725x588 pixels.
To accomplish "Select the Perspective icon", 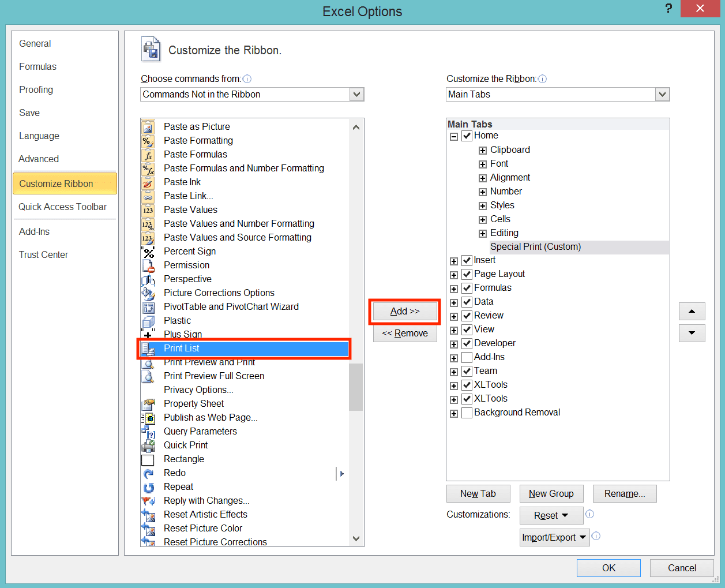I will tap(148, 279).
